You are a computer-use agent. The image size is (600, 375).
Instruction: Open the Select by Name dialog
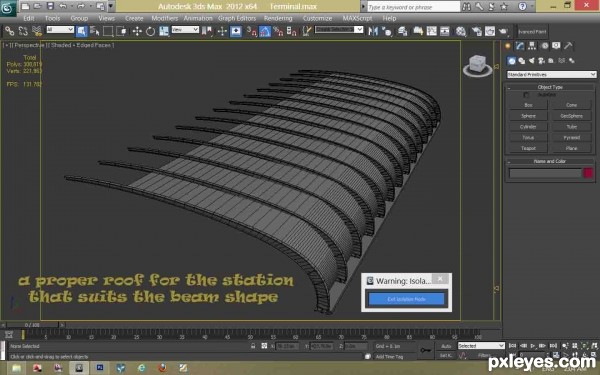(x=95, y=31)
